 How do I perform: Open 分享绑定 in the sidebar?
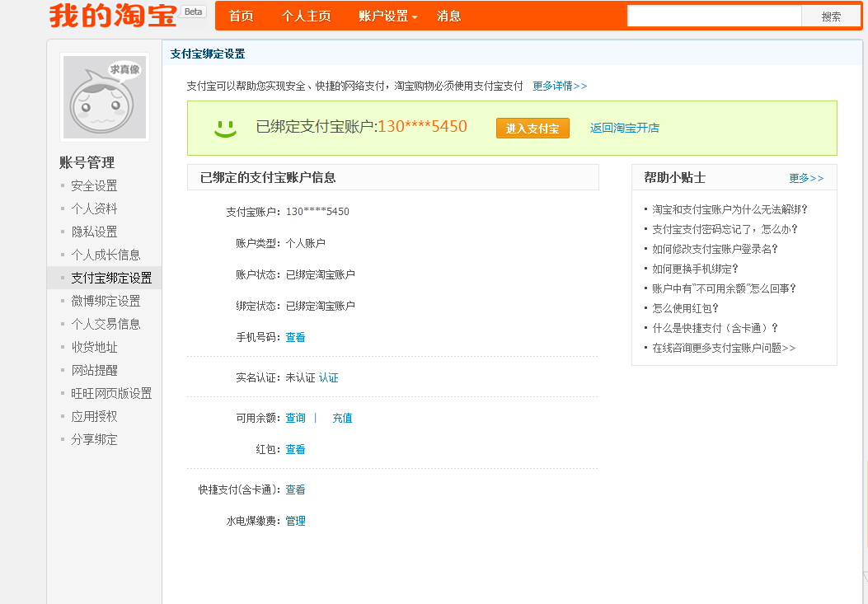94,439
